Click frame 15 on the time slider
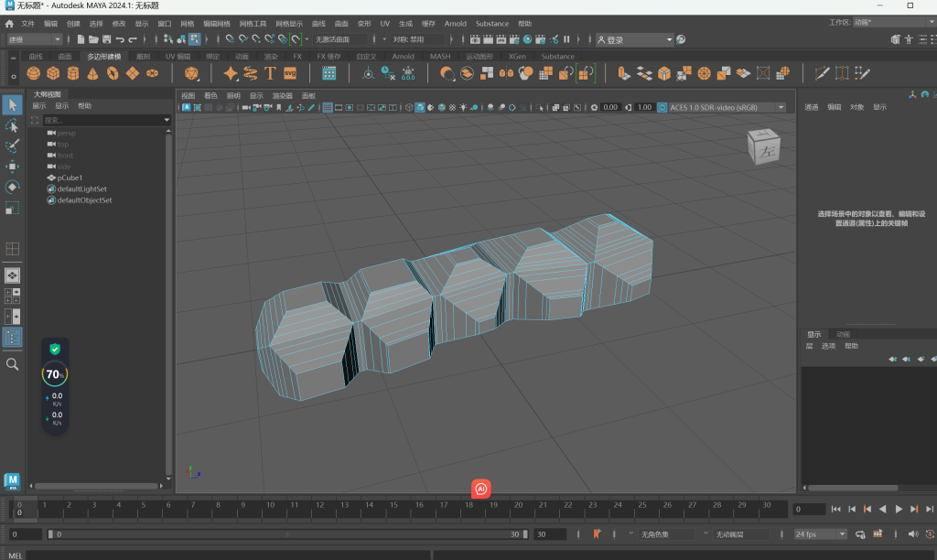 (393, 506)
